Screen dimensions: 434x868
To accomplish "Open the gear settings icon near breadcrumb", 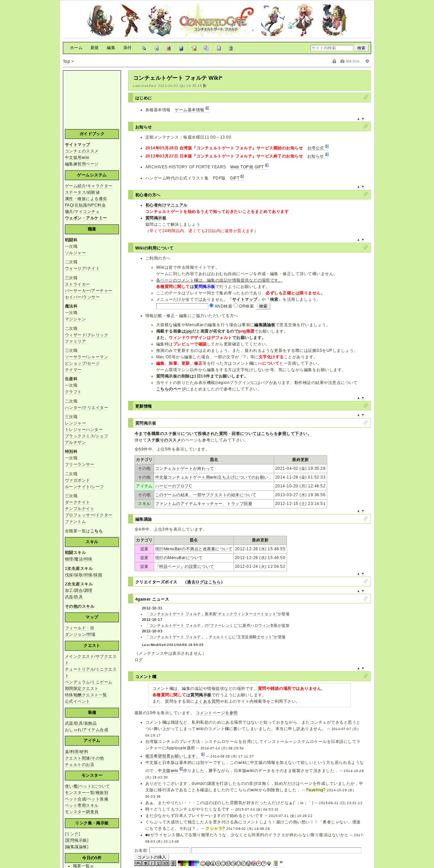I will (367, 61).
